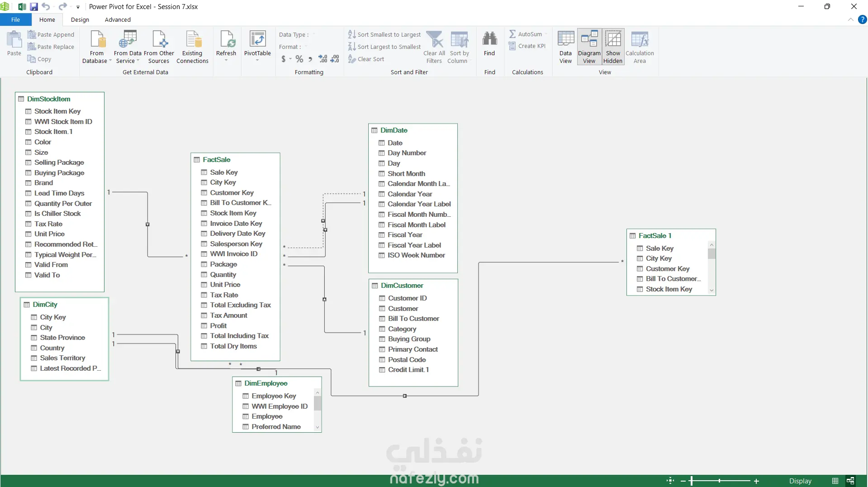The height and width of the screenshot is (487, 868).
Task: Click the percent format icon
Action: [x=299, y=59]
